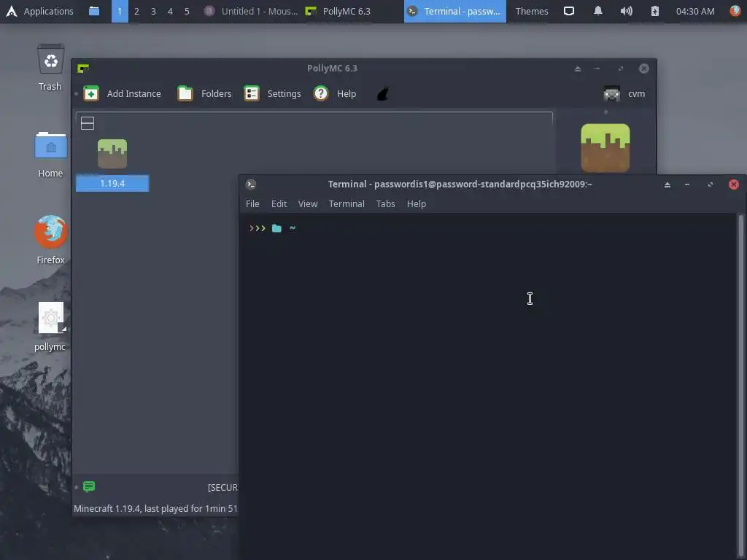Click the terminal window title icon

[x=251, y=184]
